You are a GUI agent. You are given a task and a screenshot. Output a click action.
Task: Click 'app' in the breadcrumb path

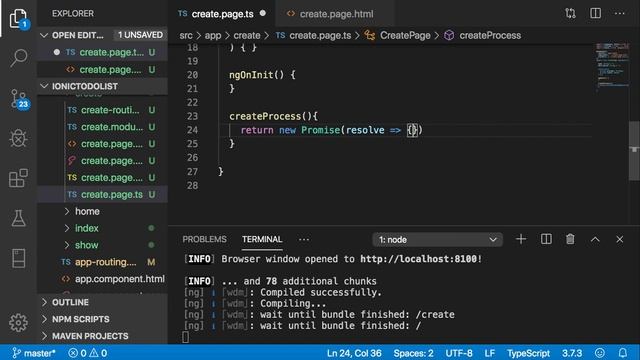tap(213, 36)
